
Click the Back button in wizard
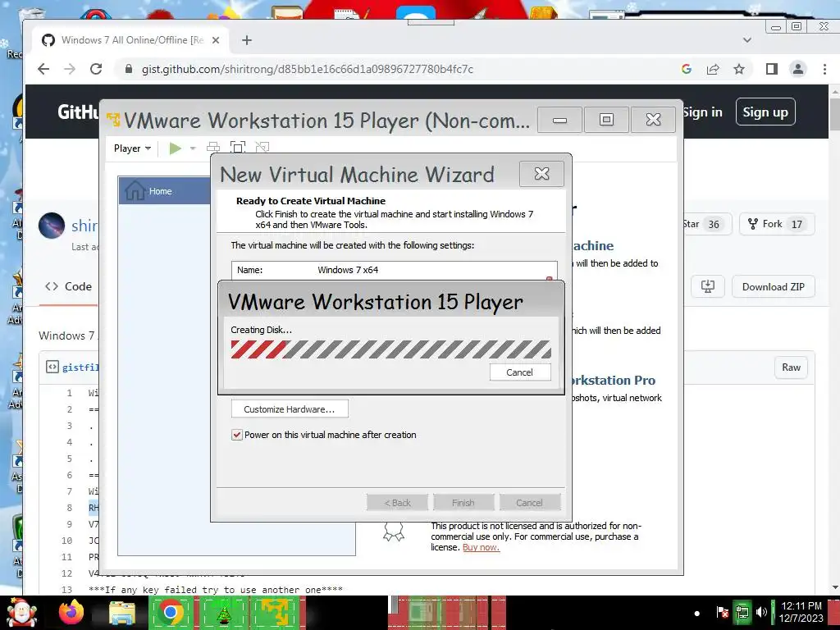pos(398,503)
